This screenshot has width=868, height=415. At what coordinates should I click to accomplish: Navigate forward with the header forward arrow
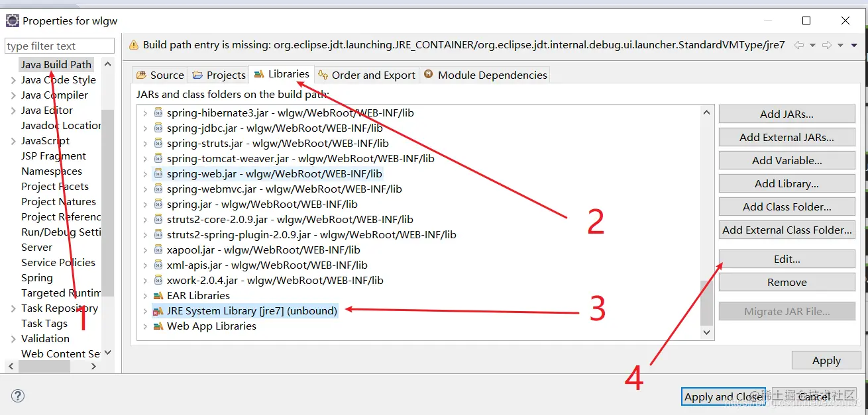tap(827, 45)
